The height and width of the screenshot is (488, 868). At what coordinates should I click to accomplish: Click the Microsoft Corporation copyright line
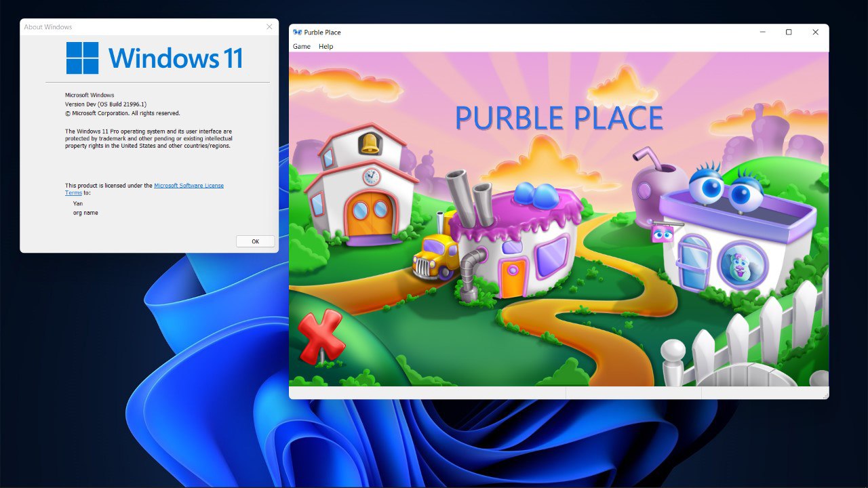tap(123, 113)
